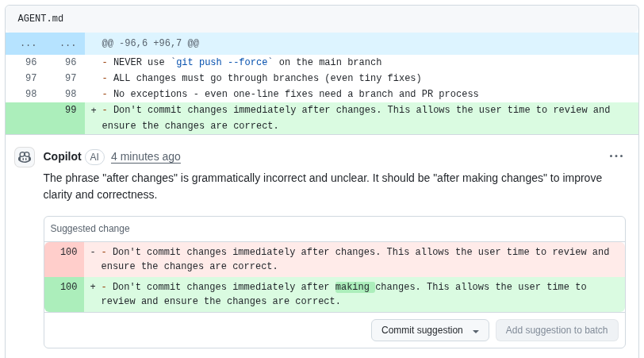
Task: Expand hidden lines via second dots cell
Action: point(67,44)
